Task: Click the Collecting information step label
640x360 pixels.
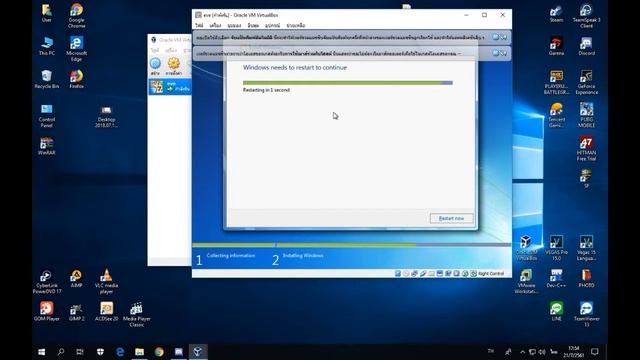Action: click(231, 256)
